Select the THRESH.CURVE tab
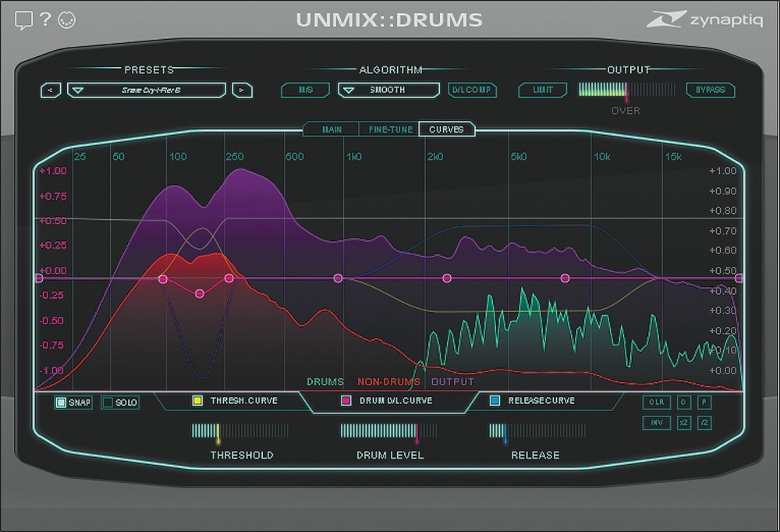 [x=235, y=401]
